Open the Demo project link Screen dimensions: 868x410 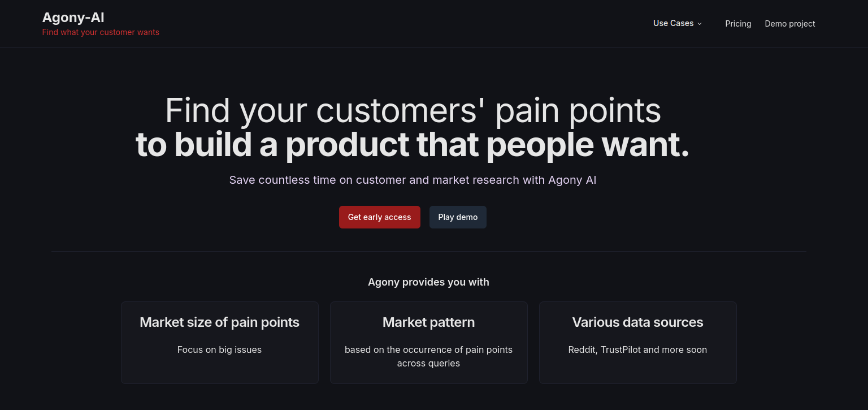click(789, 24)
